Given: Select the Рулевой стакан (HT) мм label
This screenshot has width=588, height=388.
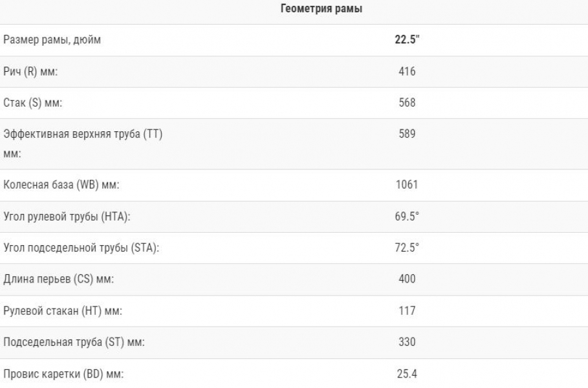Looking at the screenshot, I should pos(63,311).
